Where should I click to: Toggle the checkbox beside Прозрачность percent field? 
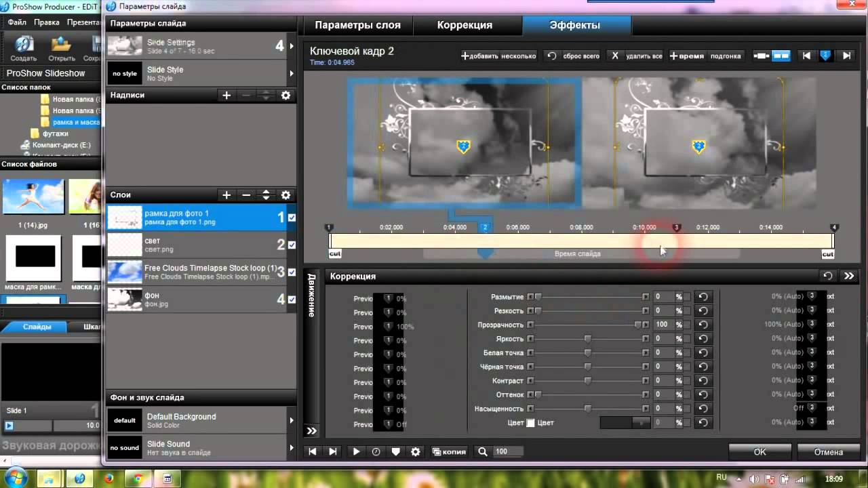[687, 325]
